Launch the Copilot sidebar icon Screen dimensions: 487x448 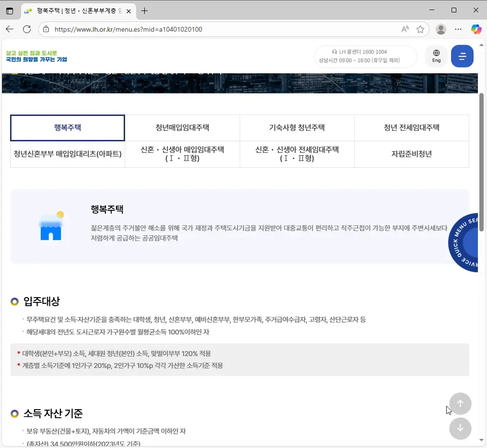click(476, 29)
